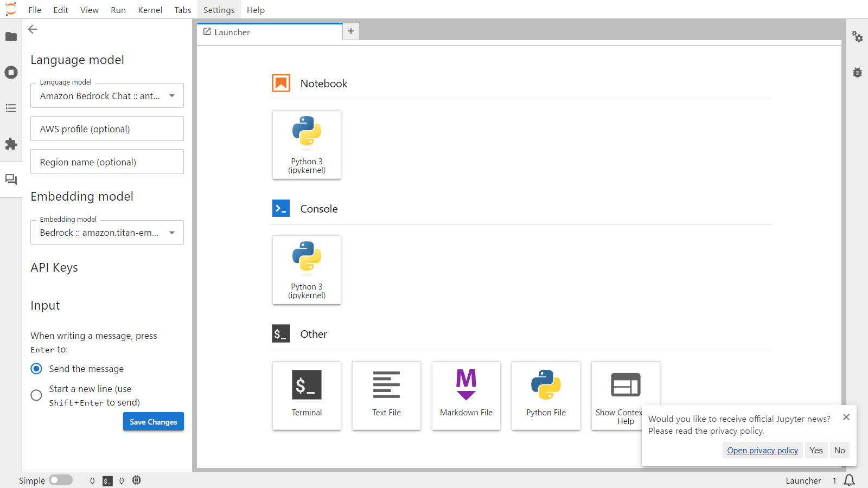The height and width of the screenshot is (488, 868).
Task: Launch a new Terminal from Other
Action: (x=307, y=395)
